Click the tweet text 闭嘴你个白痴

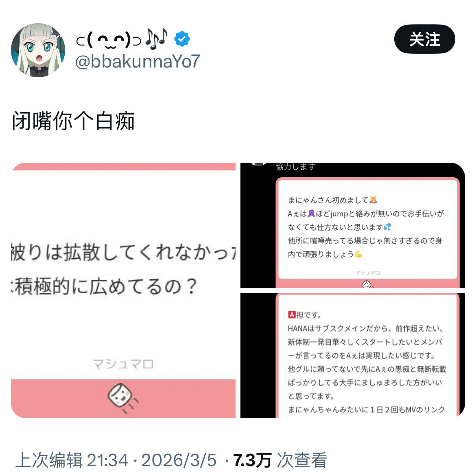click(73, 121)
